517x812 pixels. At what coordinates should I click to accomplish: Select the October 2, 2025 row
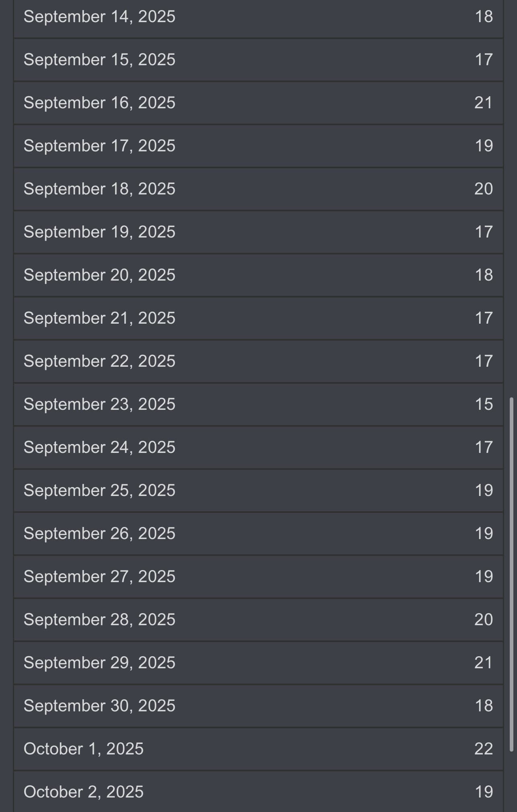click(x=258, y=792)
